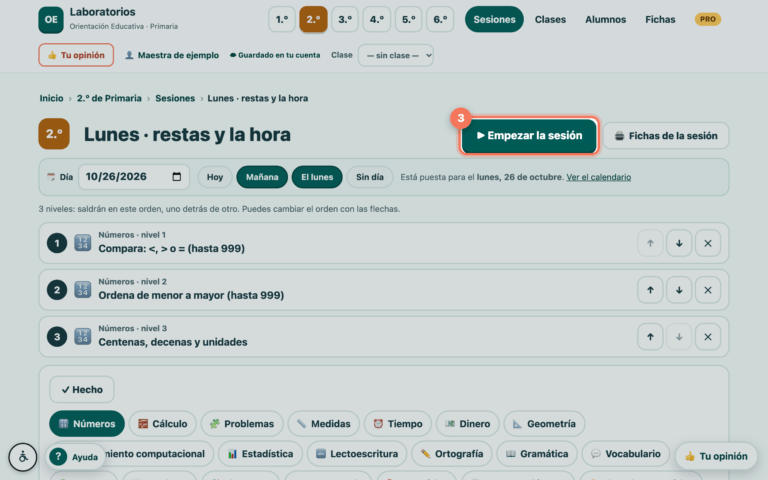Screen dimensions: 768x480
Task: Select grade 2.º in the header
Action: tap(313, 20)
